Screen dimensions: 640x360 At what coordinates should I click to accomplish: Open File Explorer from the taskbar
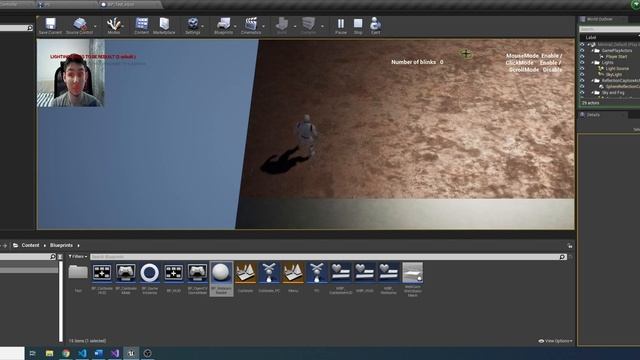49,353
